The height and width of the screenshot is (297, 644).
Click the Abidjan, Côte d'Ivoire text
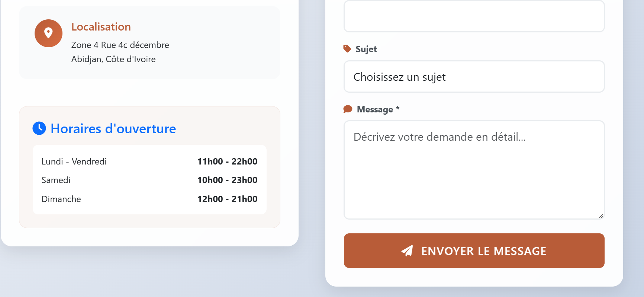click(x=113, y=59)
